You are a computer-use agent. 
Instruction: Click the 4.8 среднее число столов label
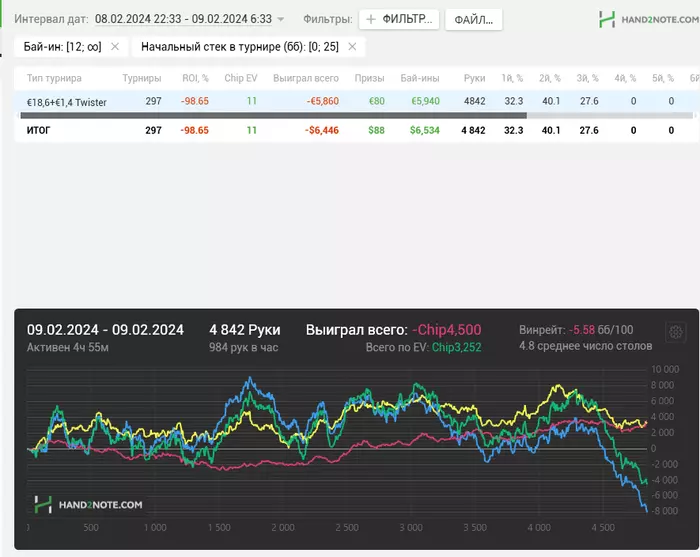(585, 346)
